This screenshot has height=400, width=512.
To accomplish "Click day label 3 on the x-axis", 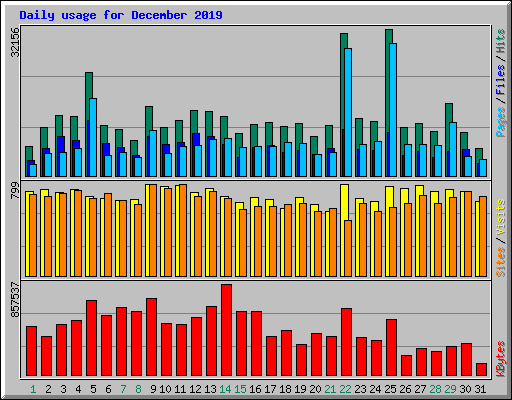I will click(x=63, y=389).
